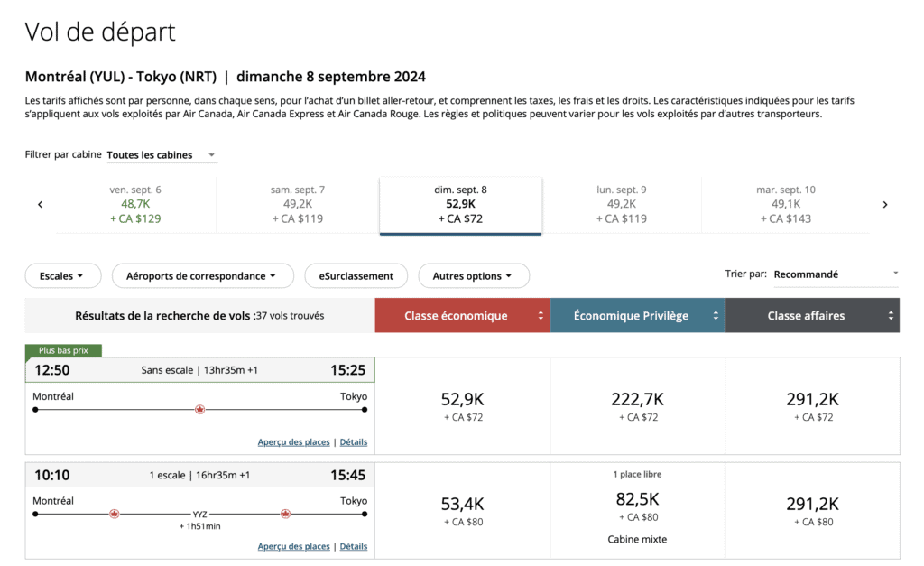Open the Trier par Recommandé dropdown

[836, 274]
